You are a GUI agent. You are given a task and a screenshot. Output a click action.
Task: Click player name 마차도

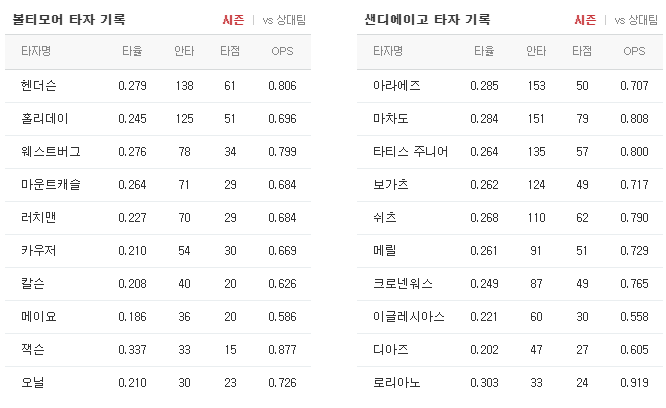(391, 118)
